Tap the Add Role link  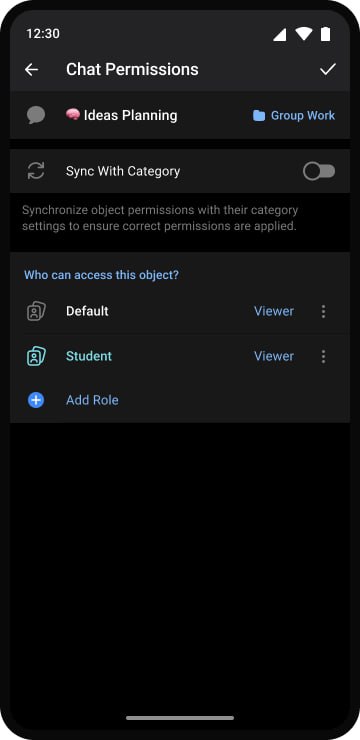pyautogui.click(x=92, y=400)
